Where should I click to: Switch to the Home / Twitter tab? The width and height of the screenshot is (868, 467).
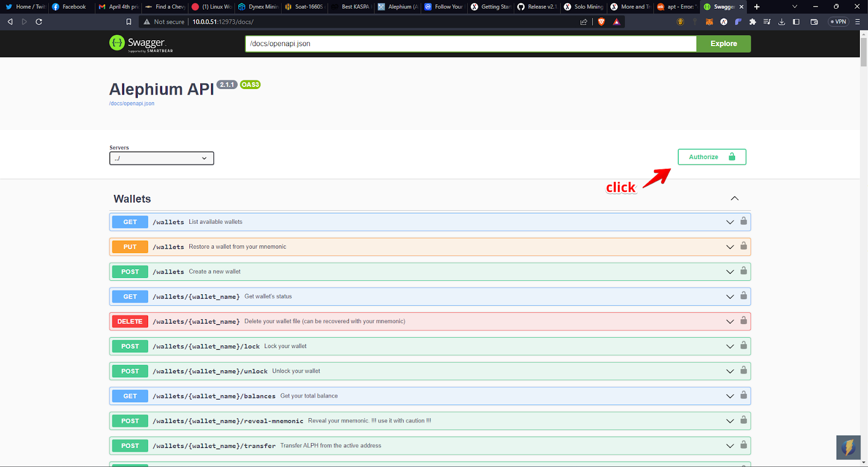pyautogui.click(x=25, y=7)
